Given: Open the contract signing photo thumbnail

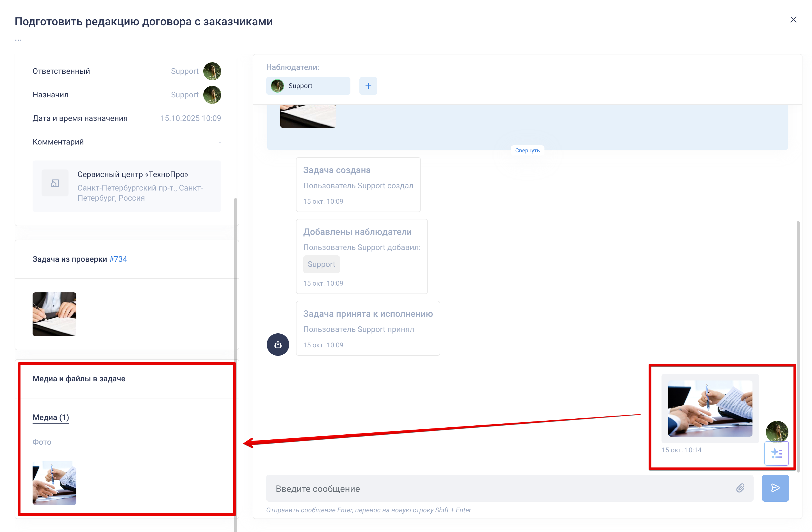Looking at the screenshot, I should [x=54, y=314].
